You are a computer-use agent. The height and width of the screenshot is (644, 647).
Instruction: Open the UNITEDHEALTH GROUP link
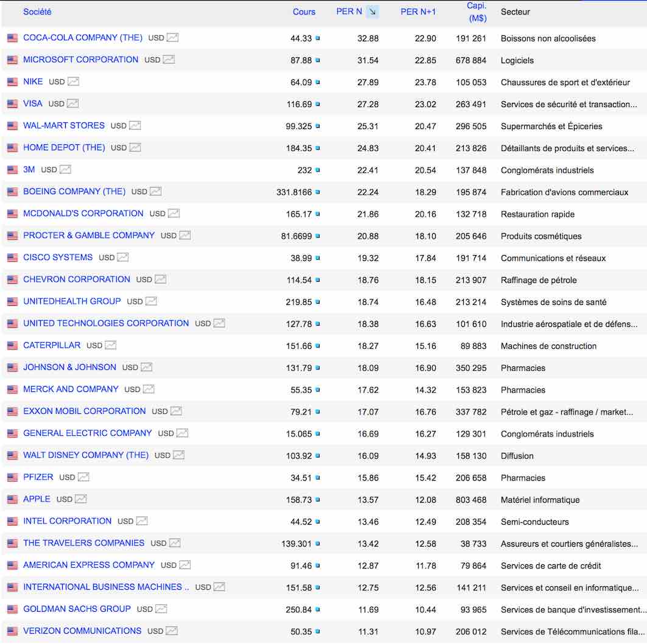(x=72, y=301)
